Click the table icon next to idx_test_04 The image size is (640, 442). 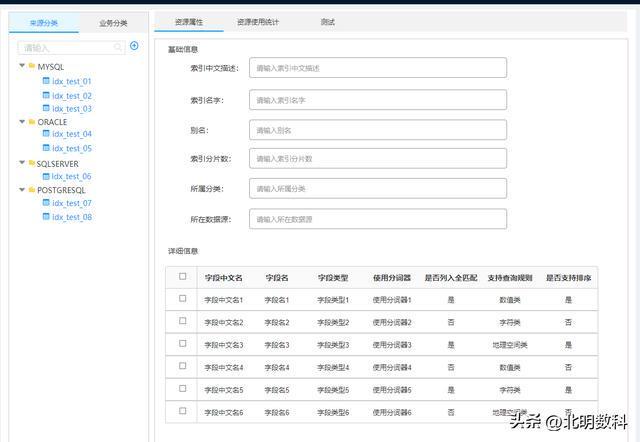(46, 133)
